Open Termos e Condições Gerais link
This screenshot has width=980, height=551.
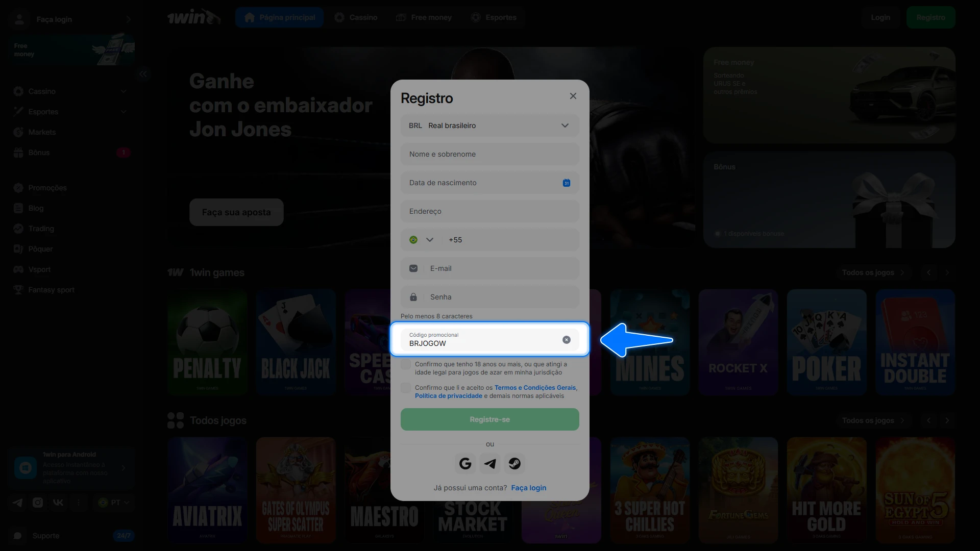coord(535,388)
